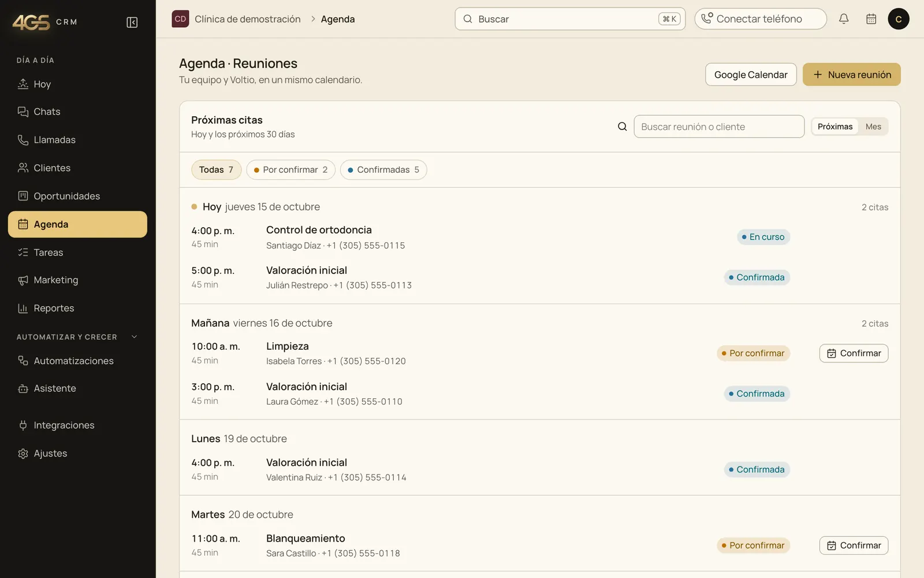Click the Automatizaciones icon

[x=23, y=361]
